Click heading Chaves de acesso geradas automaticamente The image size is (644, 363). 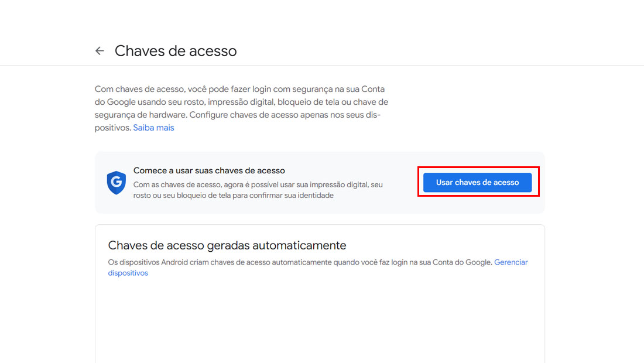227,245
